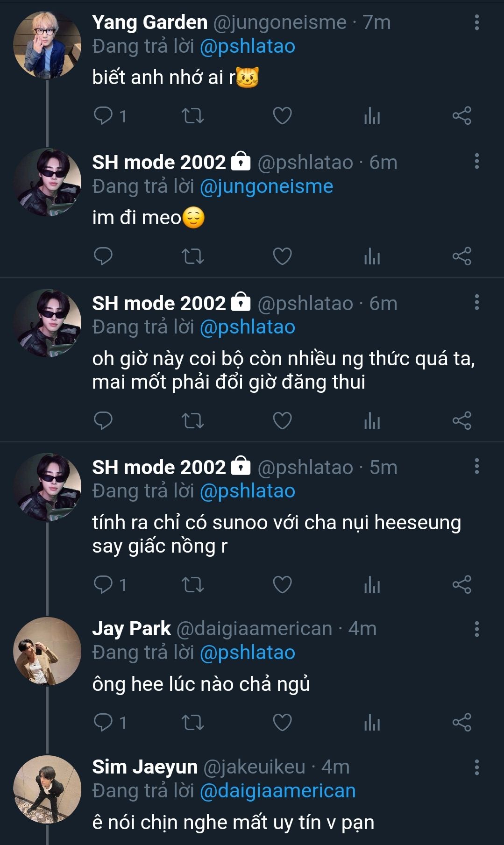
Task: Share Yang Garden's tweet
Action: pyautogui.click(x=461, y=115)
